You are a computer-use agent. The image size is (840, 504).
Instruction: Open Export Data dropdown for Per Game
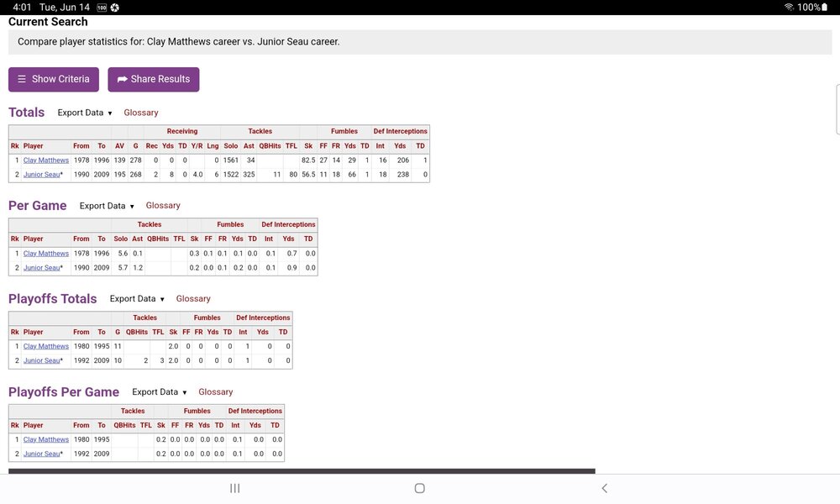tap(107, 206)
